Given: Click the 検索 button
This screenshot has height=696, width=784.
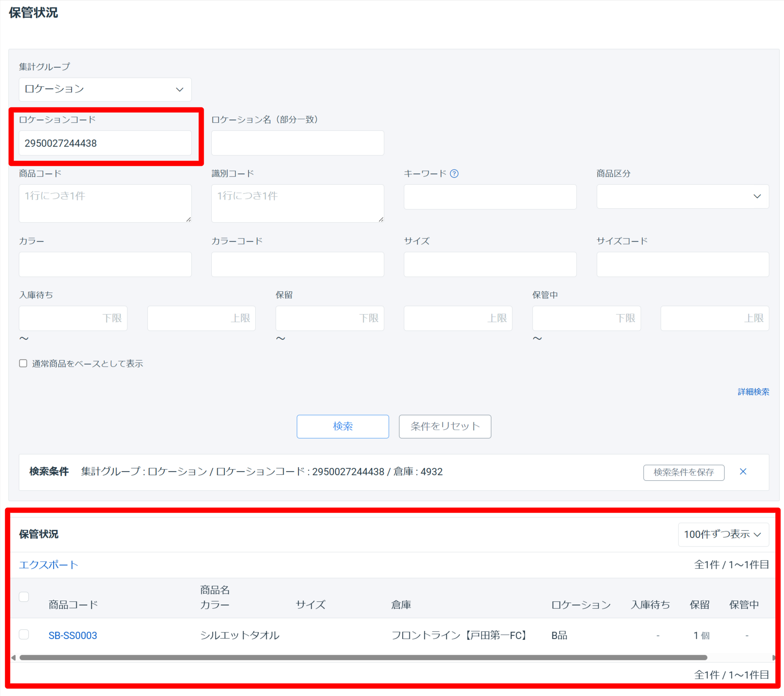Looking at the screenshot, I should click(343, 426).
